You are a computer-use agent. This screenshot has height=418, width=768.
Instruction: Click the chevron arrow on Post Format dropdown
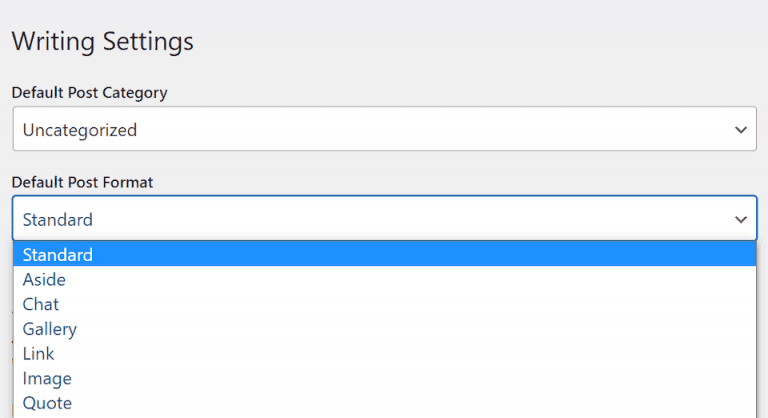tap(741, 219)
